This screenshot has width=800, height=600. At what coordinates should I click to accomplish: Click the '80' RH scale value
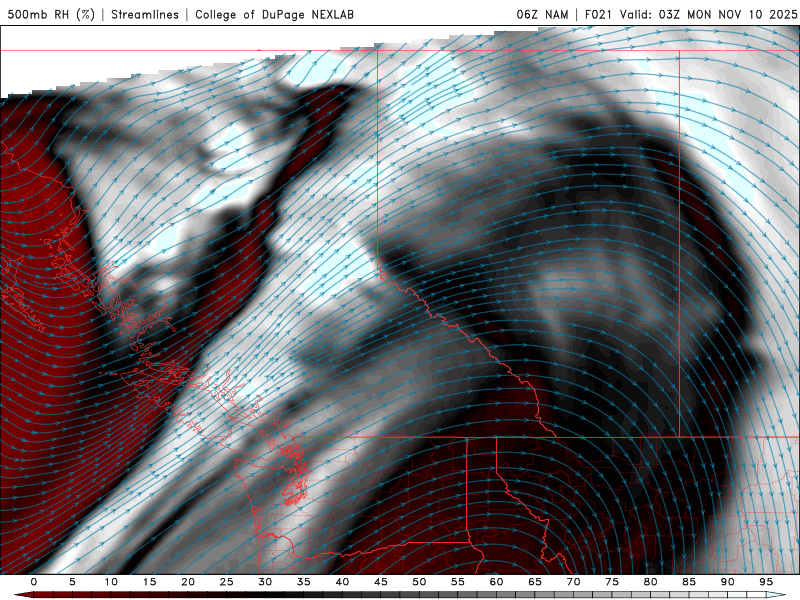650,582
